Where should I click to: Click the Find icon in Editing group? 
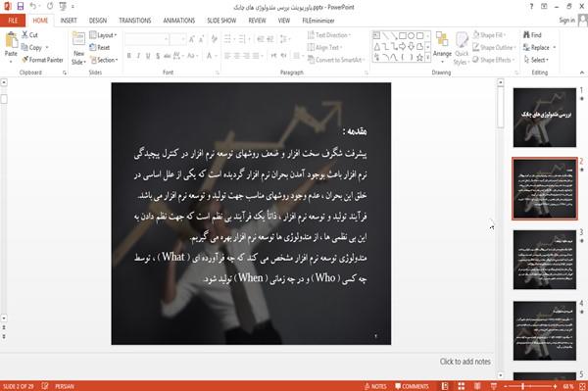point(532,35)
